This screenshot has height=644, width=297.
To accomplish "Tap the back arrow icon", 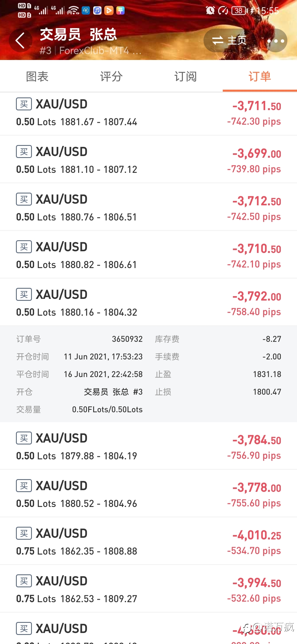I will tap(20, 40).
